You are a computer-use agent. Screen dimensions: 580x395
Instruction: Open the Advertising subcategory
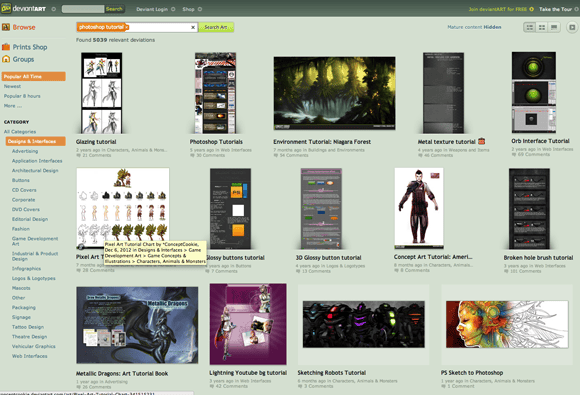(25, 151)
